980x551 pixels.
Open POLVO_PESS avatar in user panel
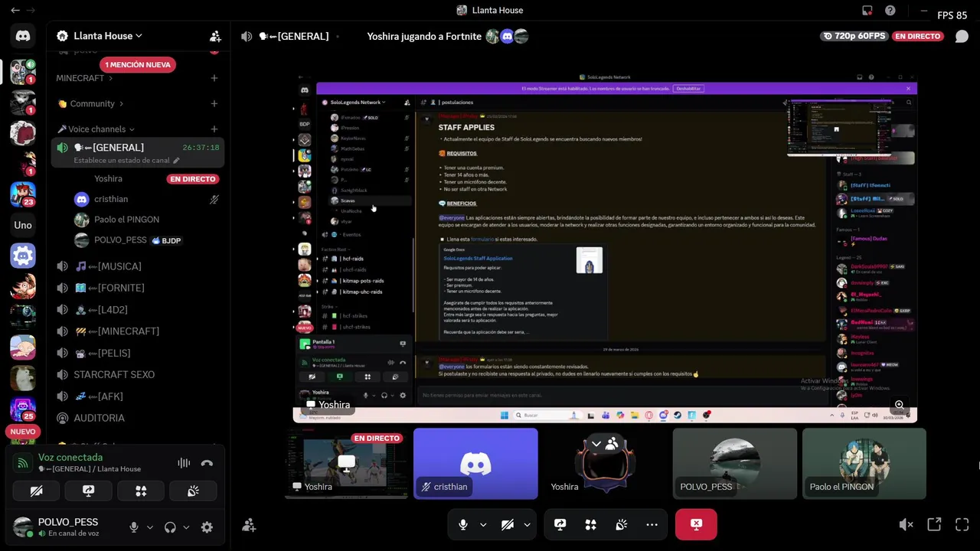[23, 527]
